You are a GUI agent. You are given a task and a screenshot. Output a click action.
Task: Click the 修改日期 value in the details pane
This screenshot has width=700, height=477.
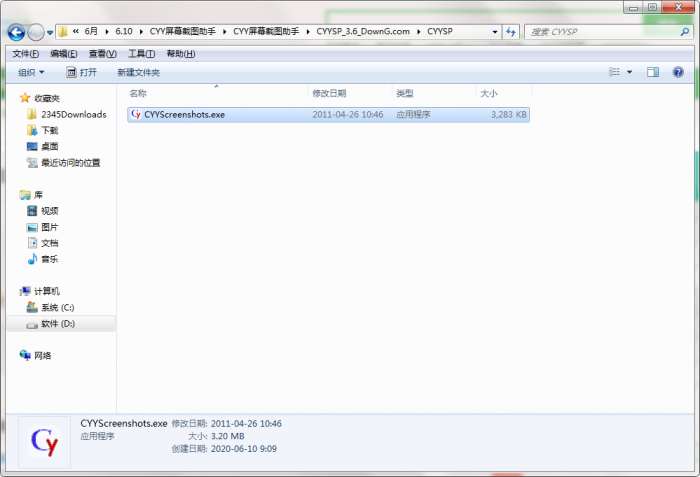246,423
